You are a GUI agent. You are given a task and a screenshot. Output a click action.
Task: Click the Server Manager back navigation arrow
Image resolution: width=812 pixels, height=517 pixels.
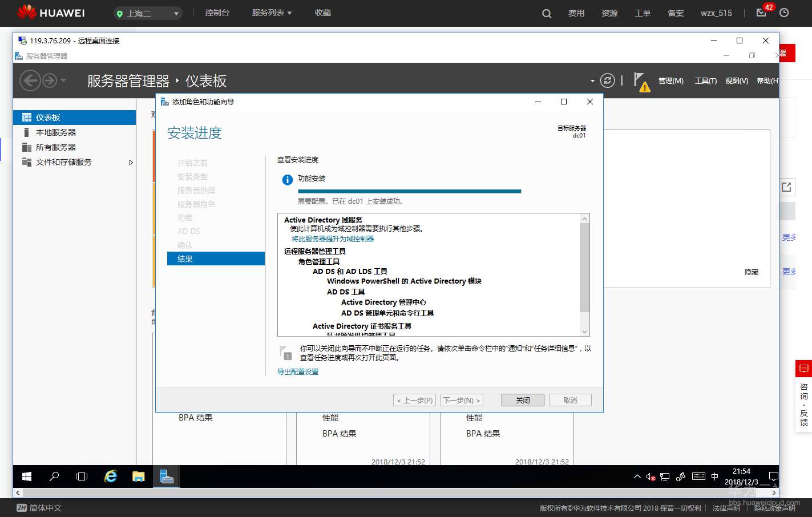31,80
